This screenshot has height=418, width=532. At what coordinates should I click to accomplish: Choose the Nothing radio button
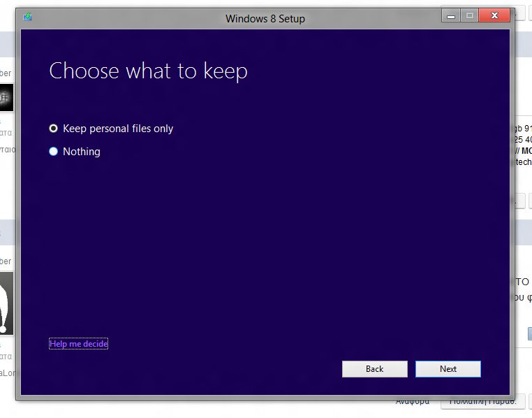(x=53, y=152)
